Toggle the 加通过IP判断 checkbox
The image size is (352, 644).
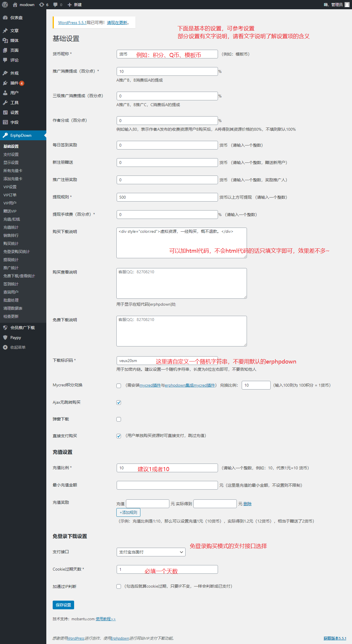119,586
